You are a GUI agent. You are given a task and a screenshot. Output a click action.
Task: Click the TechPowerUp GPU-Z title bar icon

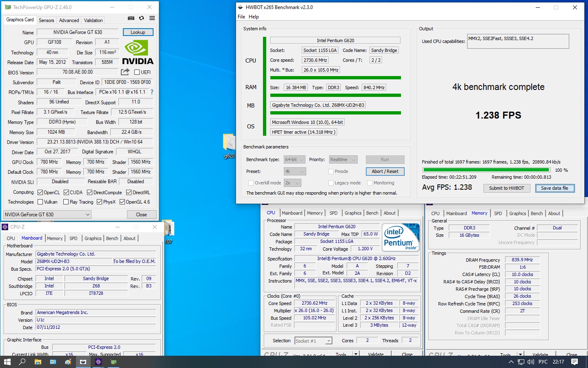8,7
